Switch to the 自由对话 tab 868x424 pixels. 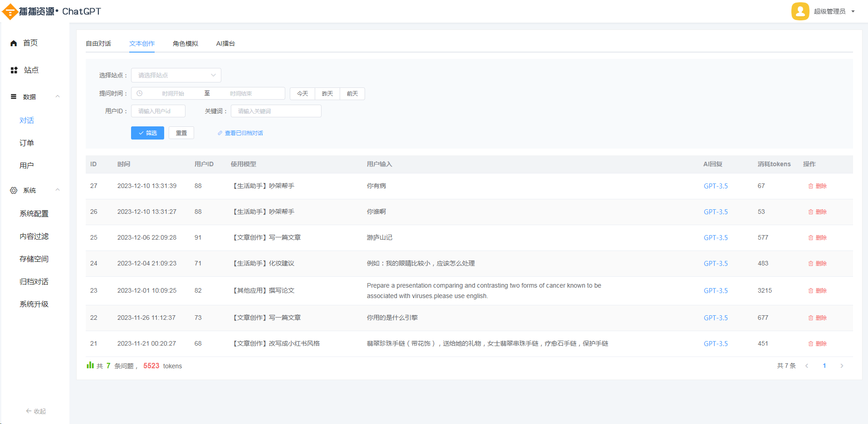tap(98, 43)
